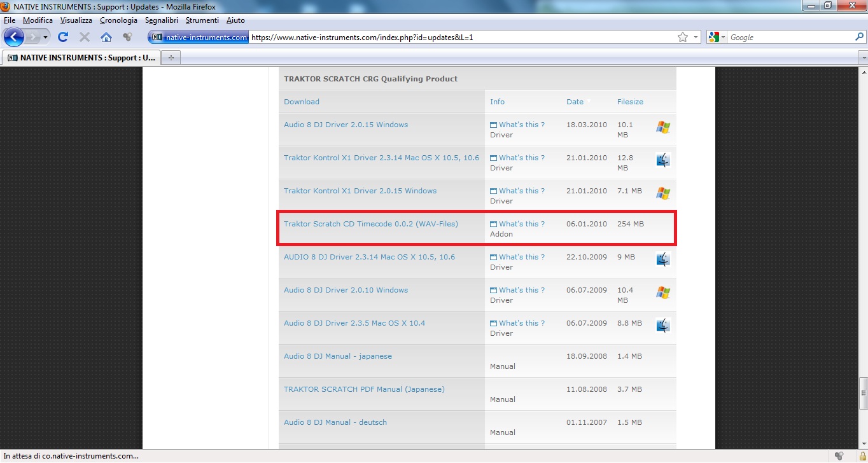Open the search engine selector dropdown
Viewport: 868px width, 463px height.
point(717,38)
